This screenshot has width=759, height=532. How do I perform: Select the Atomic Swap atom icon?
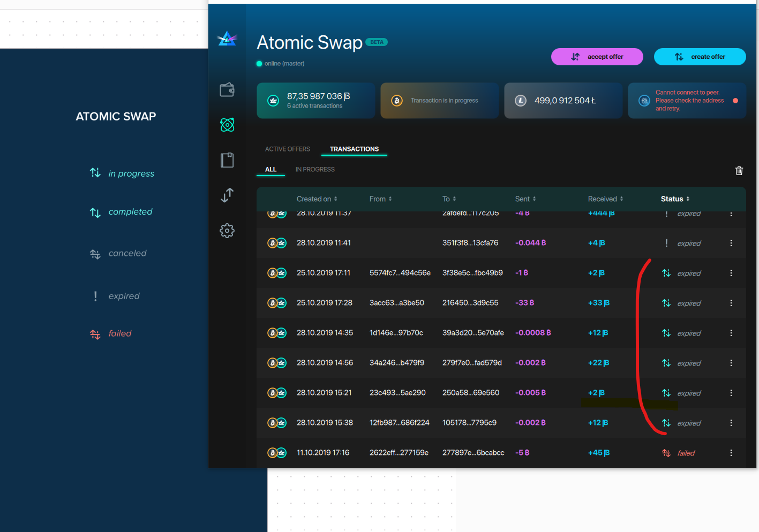pyautogui.click(x=227, y=125)
